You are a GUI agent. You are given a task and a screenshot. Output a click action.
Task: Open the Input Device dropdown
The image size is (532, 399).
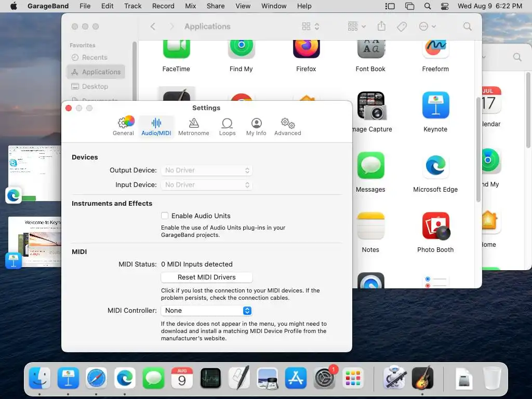[x=207, y=185]
